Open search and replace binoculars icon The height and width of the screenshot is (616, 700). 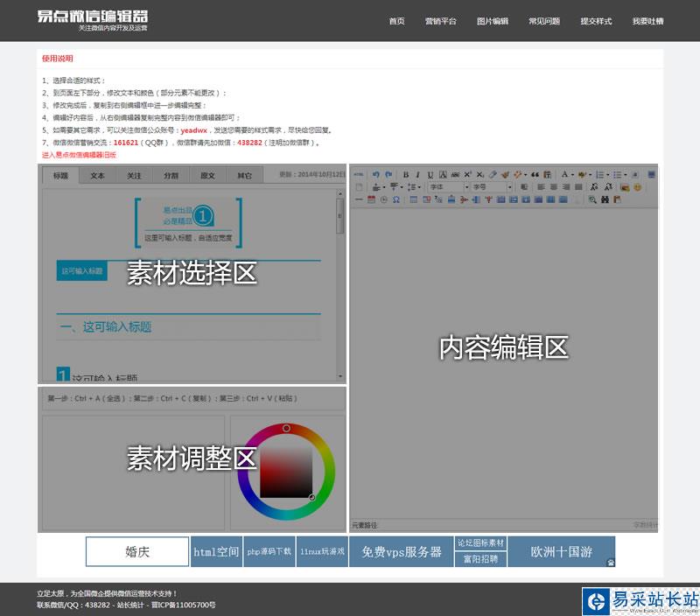(605, 199)
